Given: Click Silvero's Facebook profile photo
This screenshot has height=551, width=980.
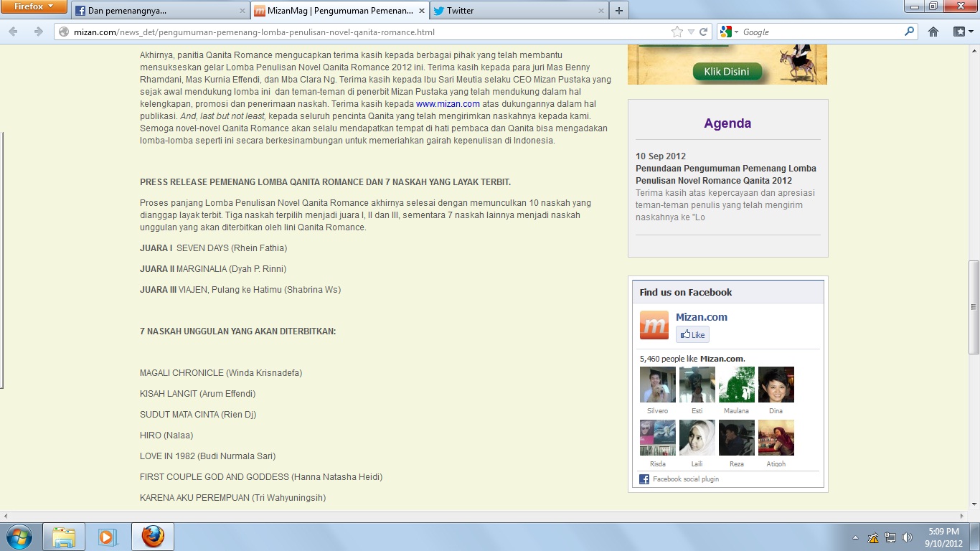Looking at the screenshot, I should (658, 385).
